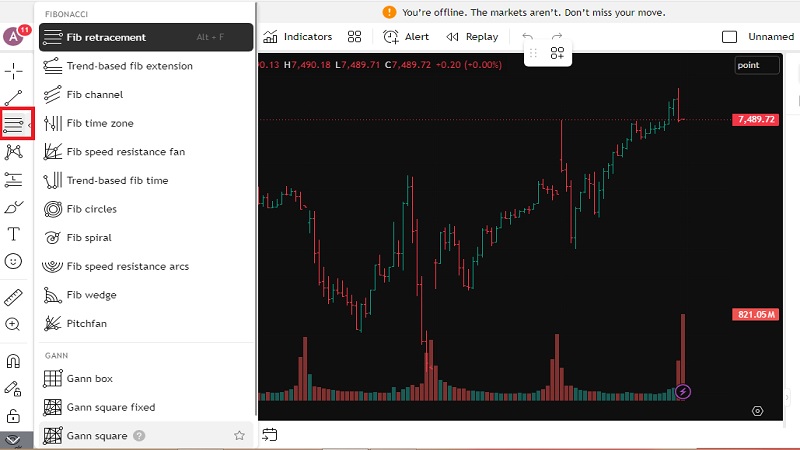800x450 pixels.
Task: Choose Fib spiral tool
Action: [x=146, y=237]
